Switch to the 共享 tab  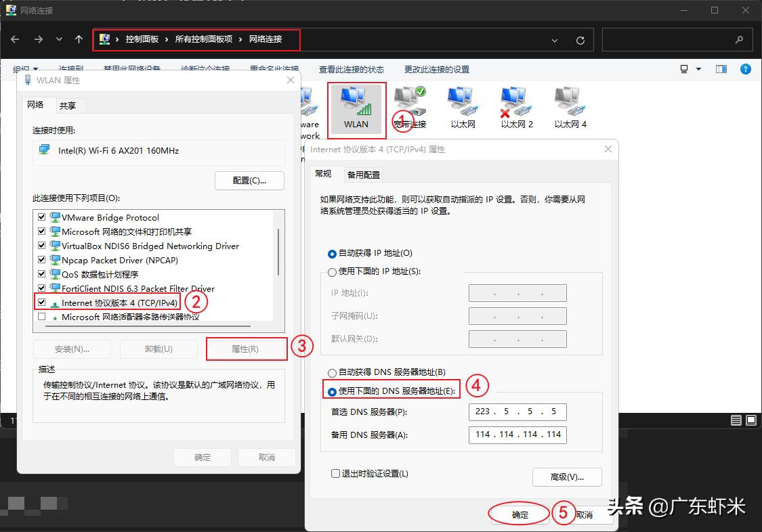click(x=69, y=106)
